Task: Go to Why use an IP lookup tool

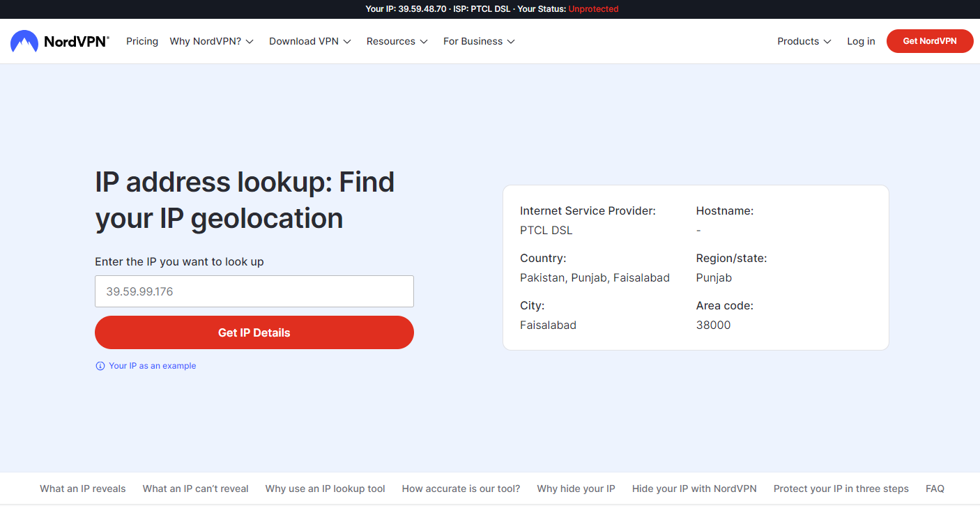Action: (x=326, y=489)
